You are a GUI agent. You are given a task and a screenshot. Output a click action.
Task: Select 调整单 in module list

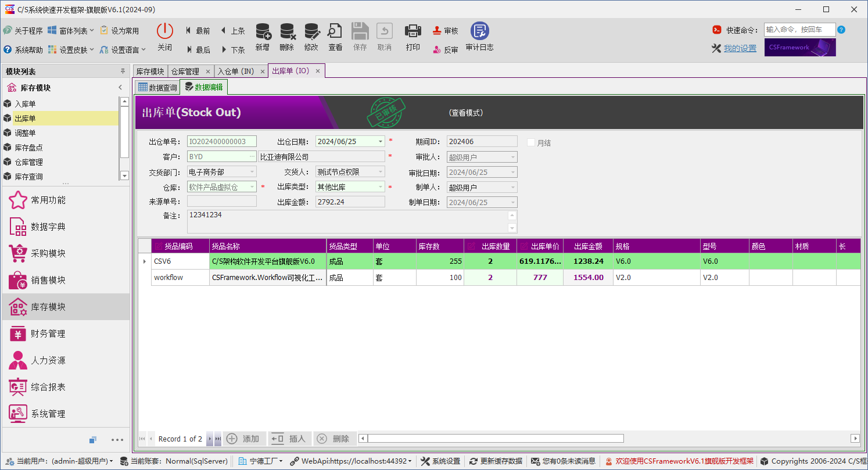pyautogui.click(x=60, y=133)
